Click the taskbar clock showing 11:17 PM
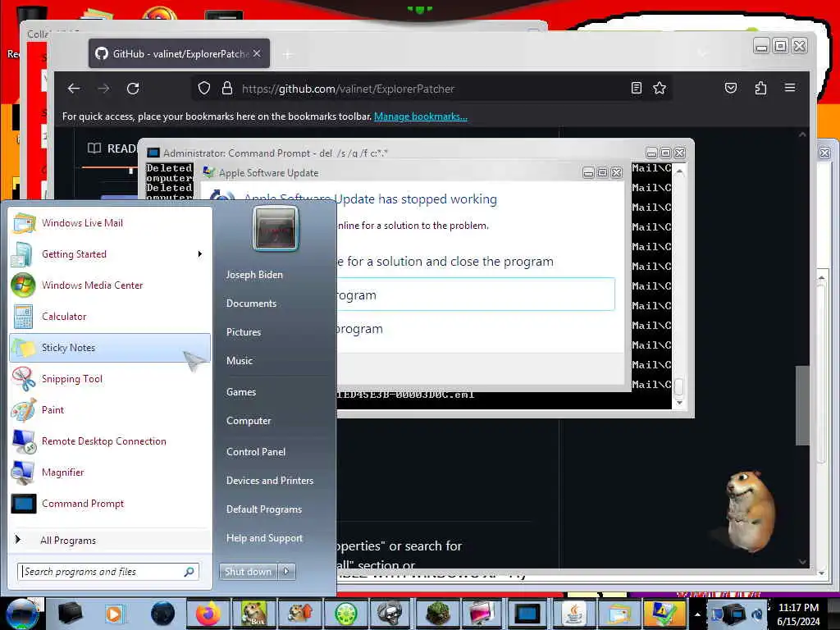 [x=798, y=614]
